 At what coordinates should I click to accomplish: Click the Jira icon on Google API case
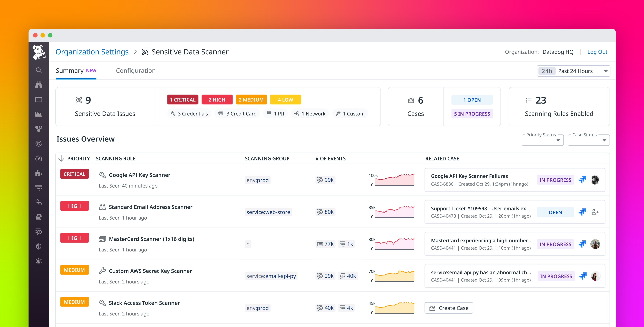pyautogui.click(x=582, y=179)
